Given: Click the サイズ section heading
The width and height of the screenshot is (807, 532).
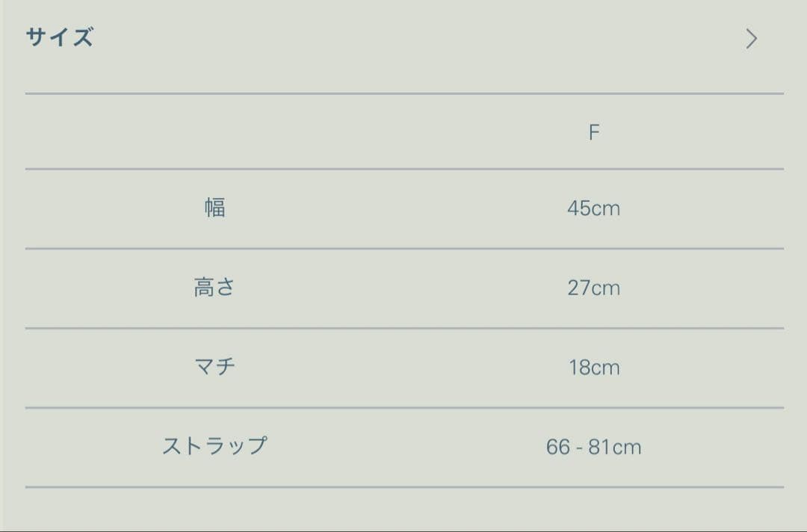Looking at the screenshot, I should (x=60, y=37).
